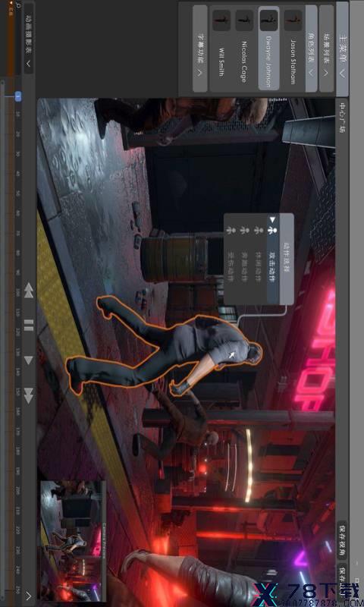Image resolution: width=364 pixels, height=607 pixels.
Task: Click figure icon beside 受伤动作
Action: 231,231
